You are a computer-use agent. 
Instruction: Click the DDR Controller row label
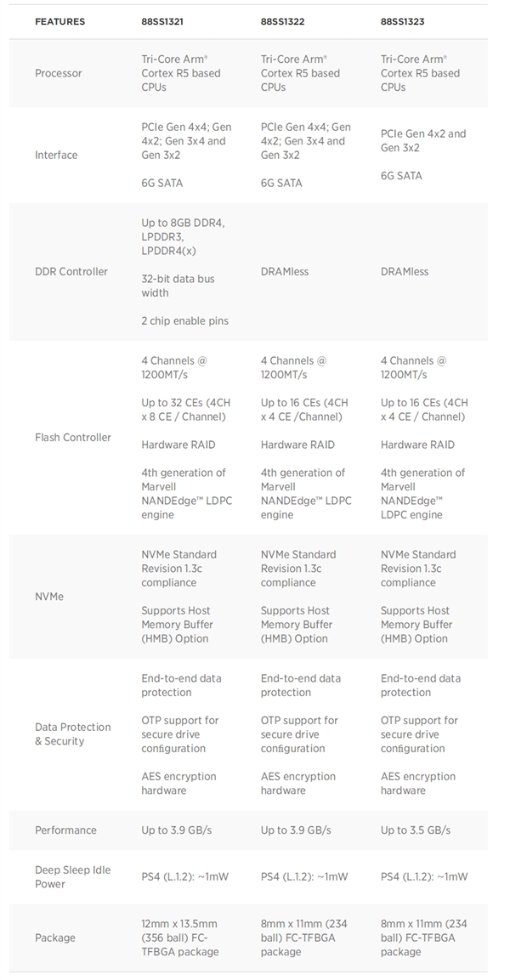(71, 272)
